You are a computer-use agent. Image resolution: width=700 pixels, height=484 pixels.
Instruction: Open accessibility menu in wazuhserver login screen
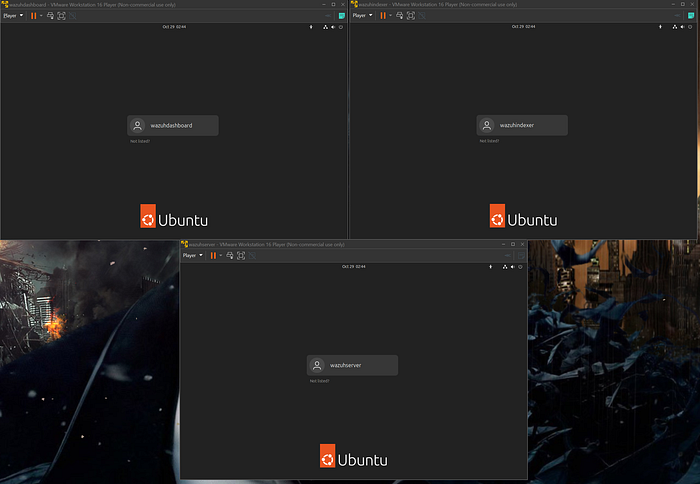[x=491, y=267]
